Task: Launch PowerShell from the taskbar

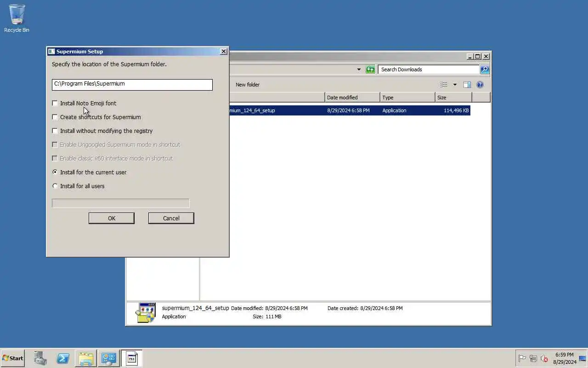Action: 63,358
